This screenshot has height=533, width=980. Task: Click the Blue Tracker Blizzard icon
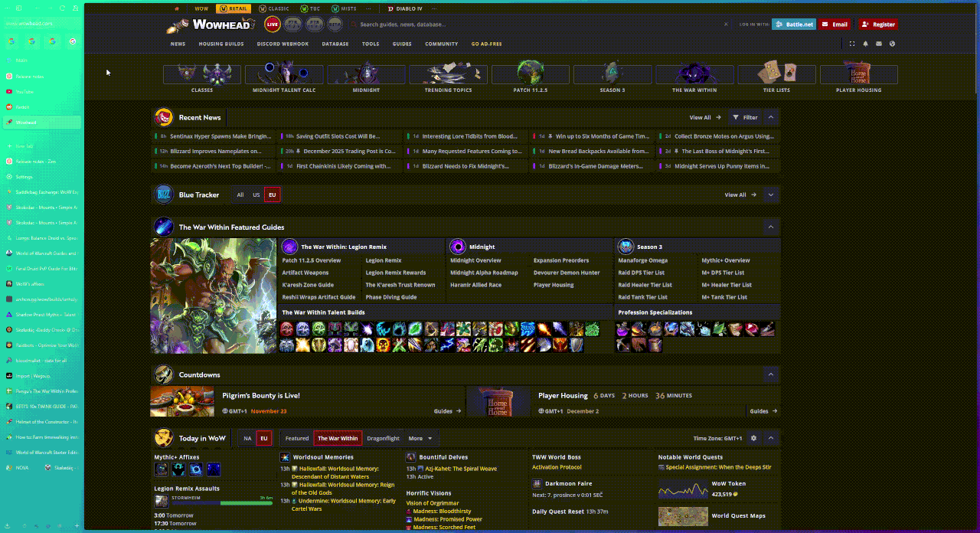pyautogui.click(x=164, y=195)
